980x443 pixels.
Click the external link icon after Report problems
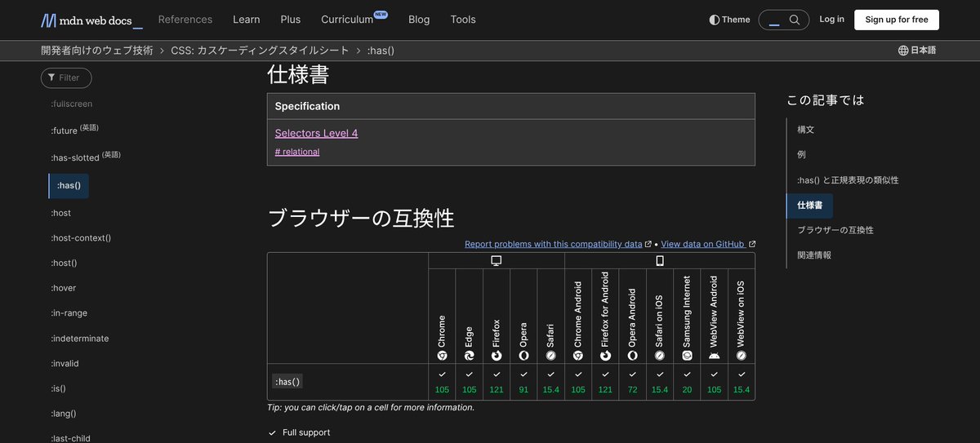pyautogui.click(x=648, y=244)
